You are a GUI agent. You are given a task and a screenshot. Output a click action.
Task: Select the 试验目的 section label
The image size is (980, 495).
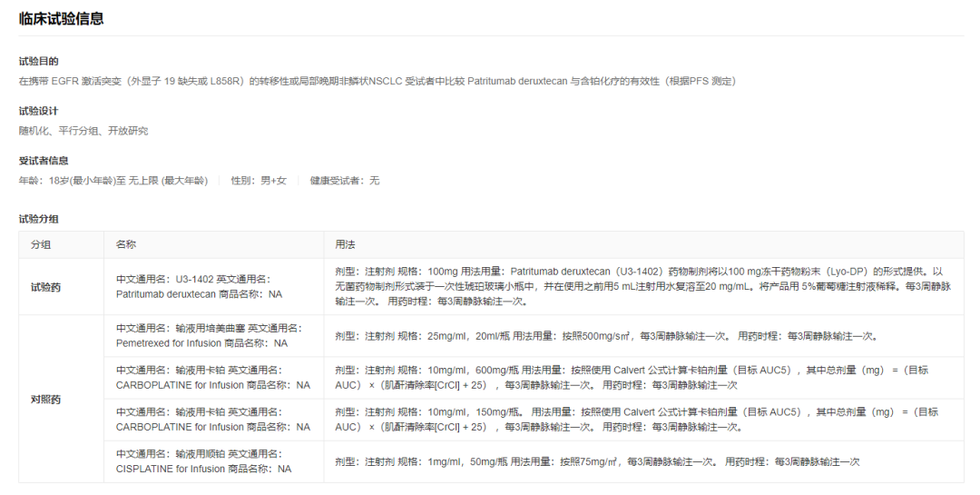point(39,62)
